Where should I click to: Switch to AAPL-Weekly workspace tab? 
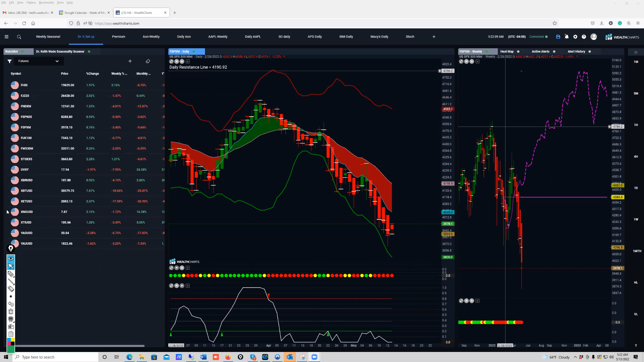click(x=218, y=37)
